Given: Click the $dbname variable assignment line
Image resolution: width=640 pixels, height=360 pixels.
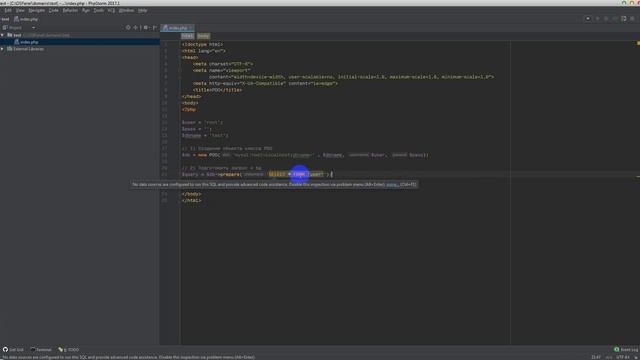Looking at the screenshot, I should pos(205,136).
